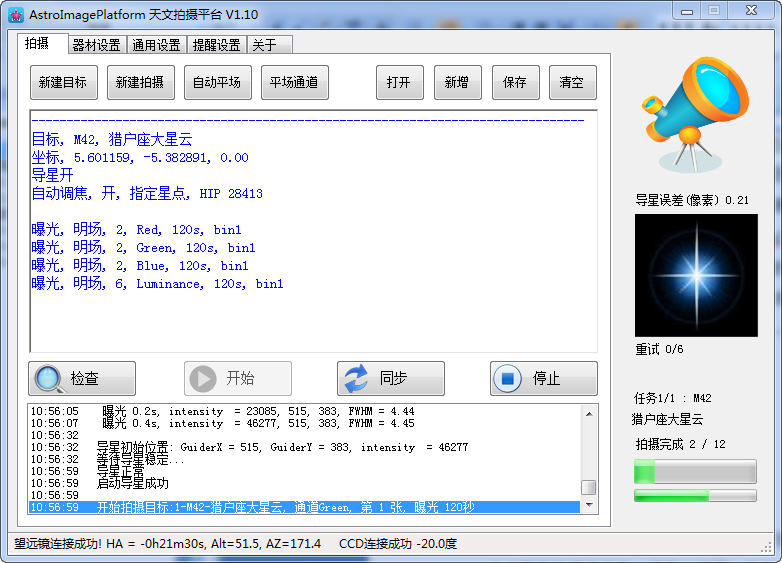Screen dimensions: 782x563
Task: Click the sync arrows icon on 同步
Action: coord(356,379)
